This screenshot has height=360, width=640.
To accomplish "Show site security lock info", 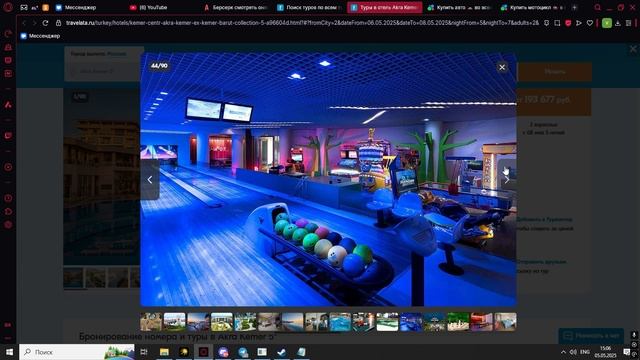I will coord(58,23).
